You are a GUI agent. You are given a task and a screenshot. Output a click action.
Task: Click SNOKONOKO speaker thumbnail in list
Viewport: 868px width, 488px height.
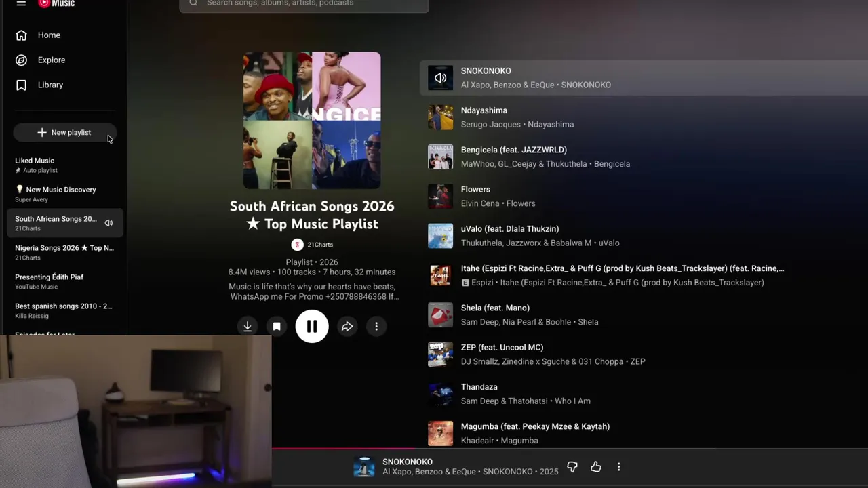click(440, 78)
